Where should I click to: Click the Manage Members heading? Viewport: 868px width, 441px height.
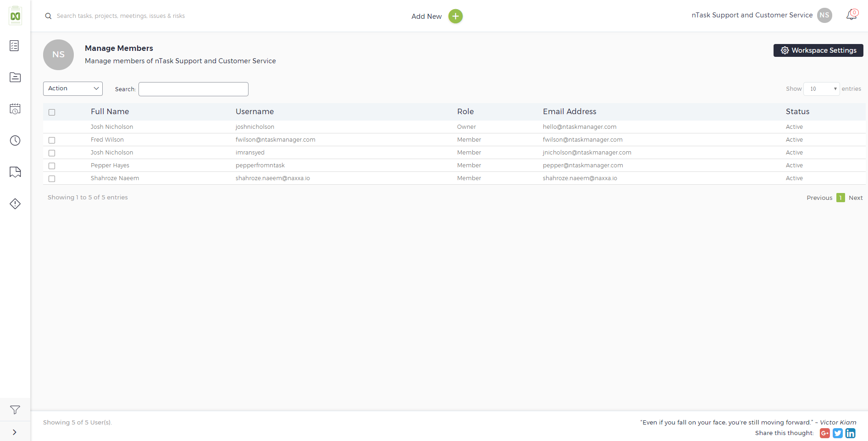click(x=119, y=48)
